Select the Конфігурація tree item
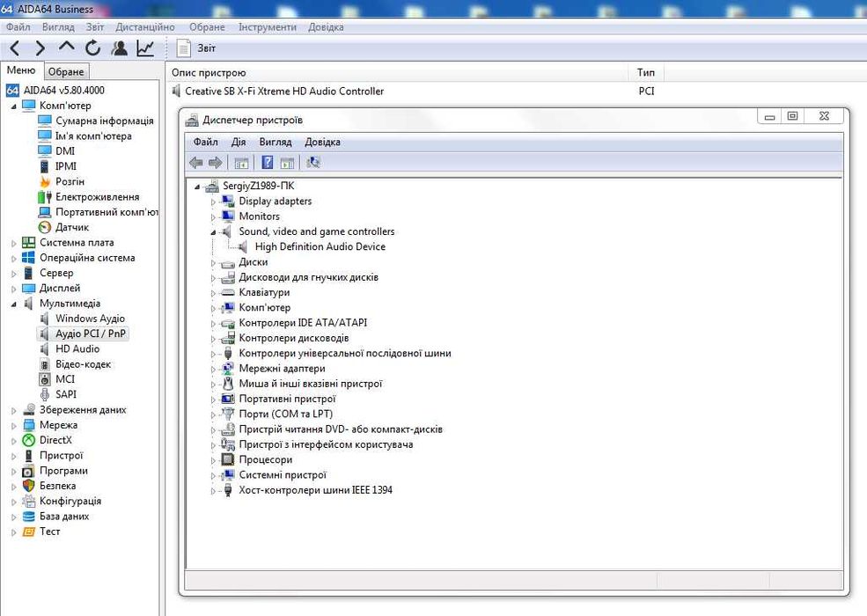867x616 pixels. point(70,501)
